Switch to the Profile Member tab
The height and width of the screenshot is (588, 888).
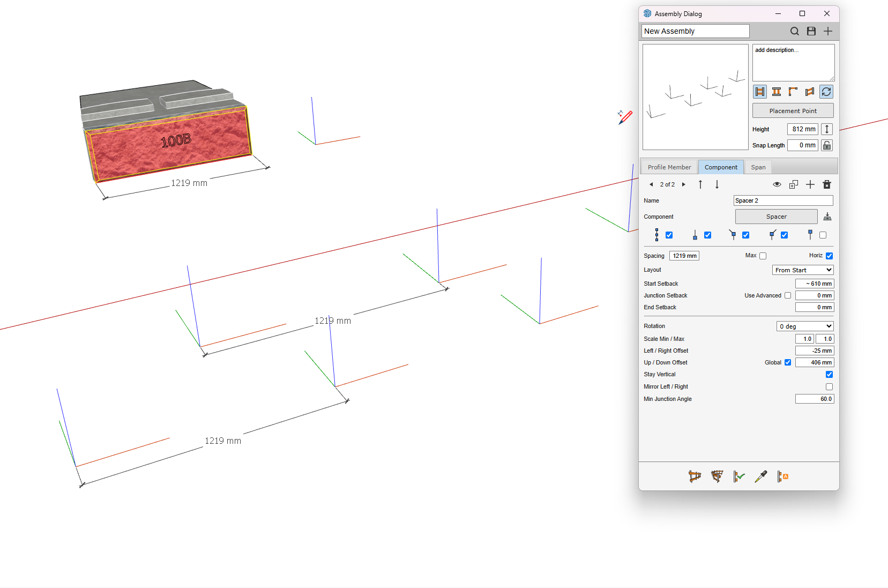[669, 167]
